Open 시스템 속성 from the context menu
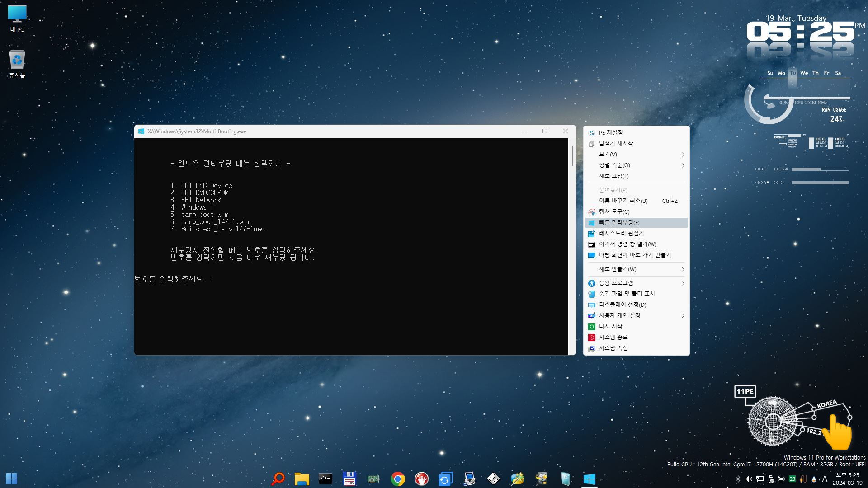The width and height of the screenshot is (868, 488). tap(636, 348)
